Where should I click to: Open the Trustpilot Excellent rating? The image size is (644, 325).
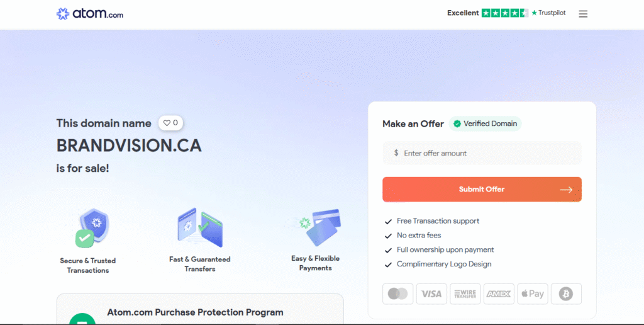click(x=506, y=13)
